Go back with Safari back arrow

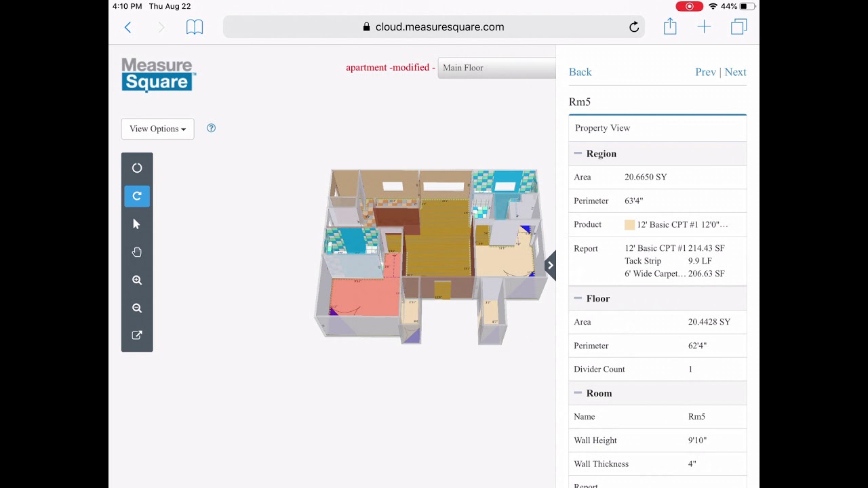tap(127, 27)
